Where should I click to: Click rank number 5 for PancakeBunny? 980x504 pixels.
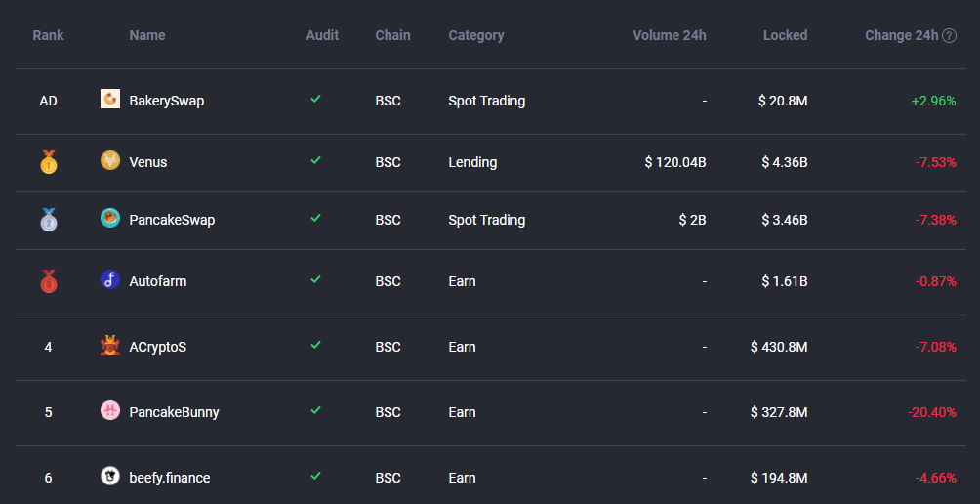(48, 413)
